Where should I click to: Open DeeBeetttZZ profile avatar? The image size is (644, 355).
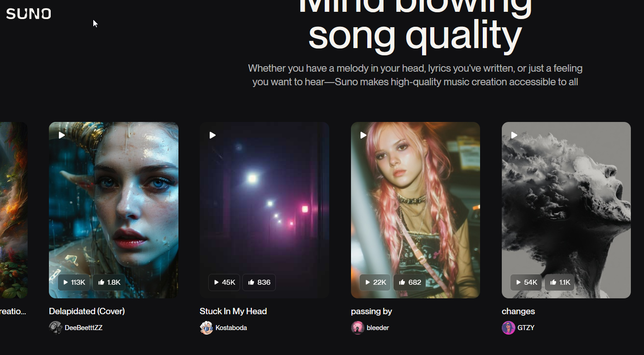click(55, 327)
